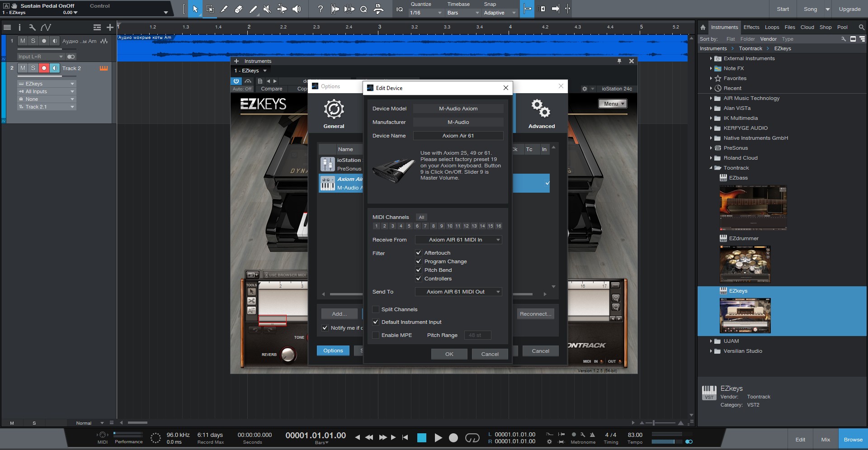
Task: Open the Cloud browser tab
Action: pos(807,27)
